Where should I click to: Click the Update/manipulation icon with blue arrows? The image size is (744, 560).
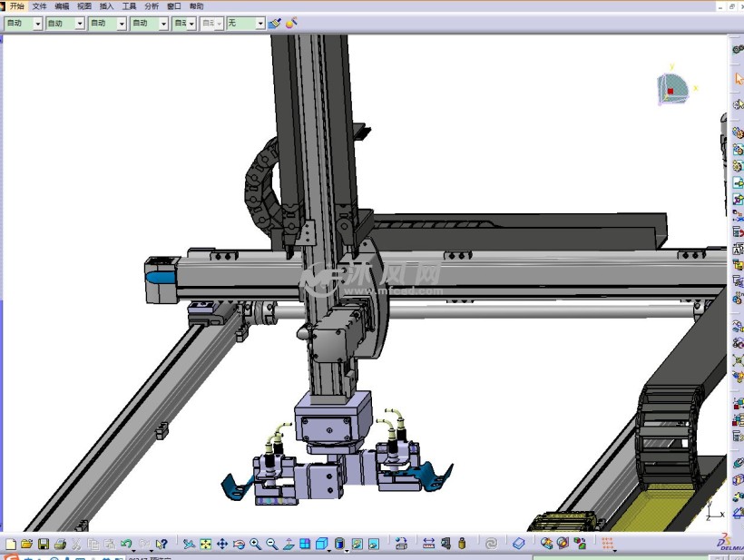401,544
